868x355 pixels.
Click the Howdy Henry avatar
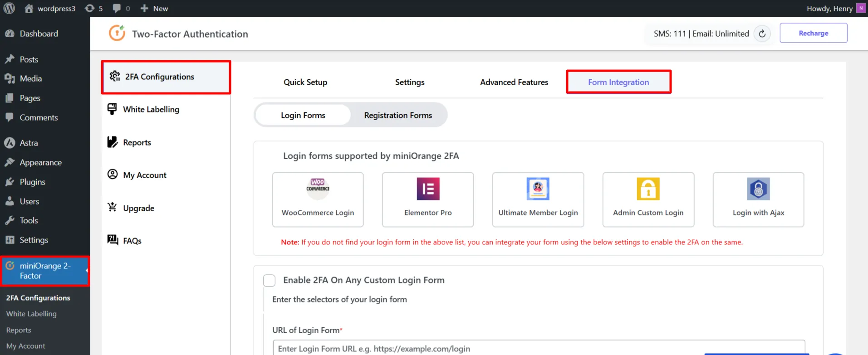tap(861, 8)
